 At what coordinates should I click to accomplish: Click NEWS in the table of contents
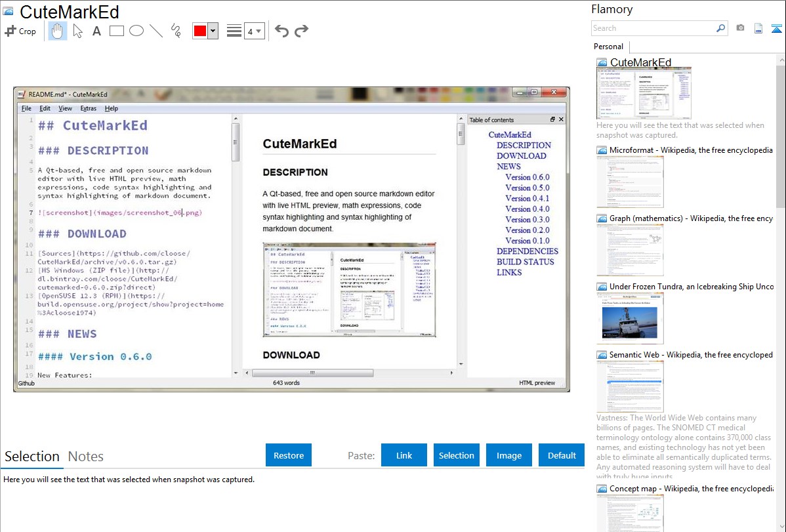tap(508, 167)
